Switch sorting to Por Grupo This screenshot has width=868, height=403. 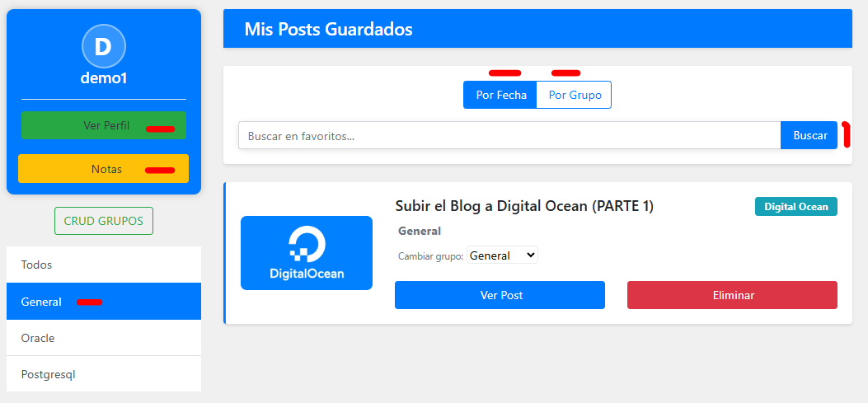click(575, 95)
